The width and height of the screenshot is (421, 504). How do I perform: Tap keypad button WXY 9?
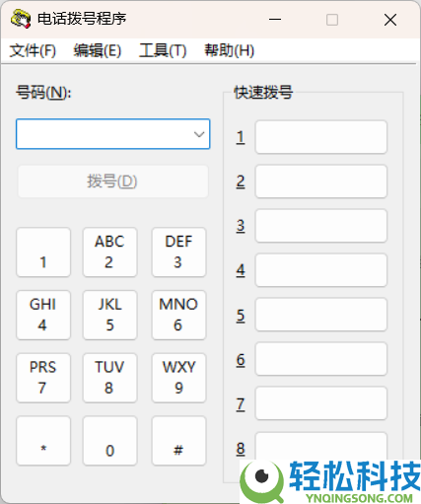(178, 378)
